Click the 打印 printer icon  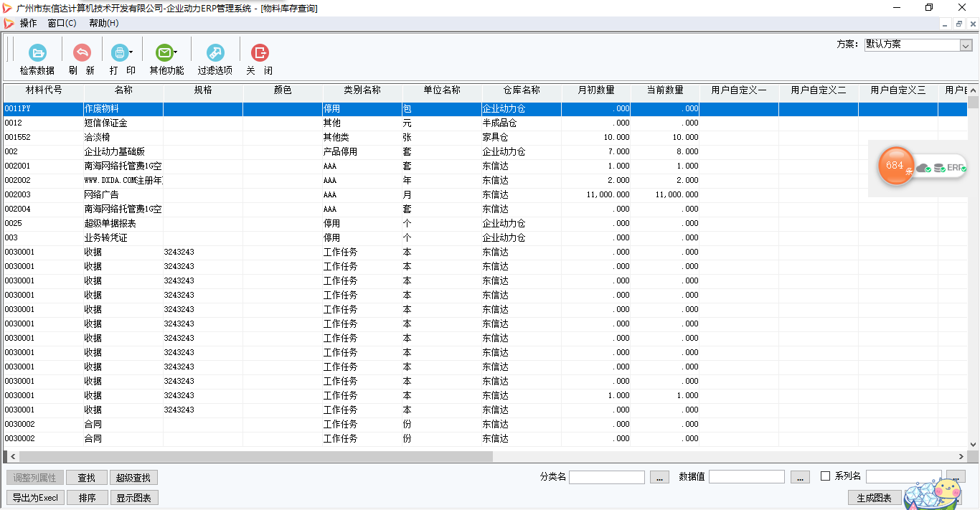tap(119, 53)
